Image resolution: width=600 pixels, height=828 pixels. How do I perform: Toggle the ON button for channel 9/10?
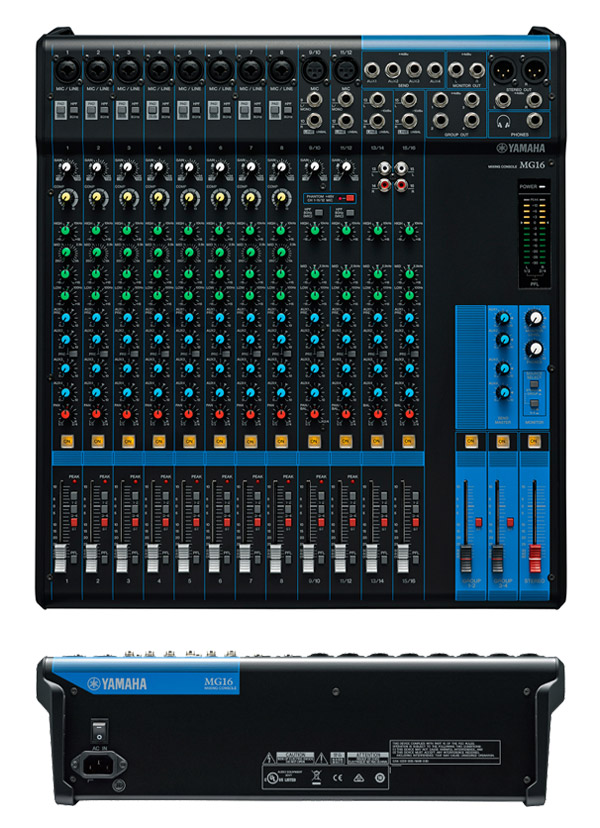[314, 440]
